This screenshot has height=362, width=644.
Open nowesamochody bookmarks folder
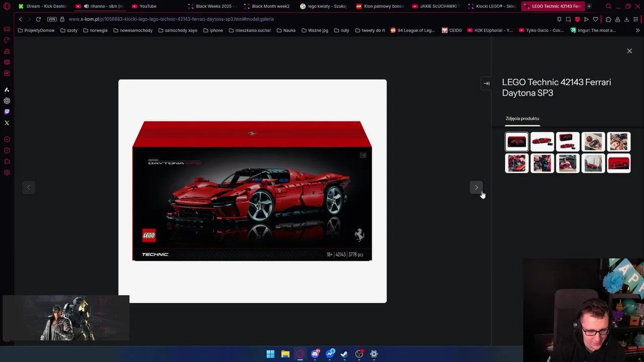(x=133, y=30)
